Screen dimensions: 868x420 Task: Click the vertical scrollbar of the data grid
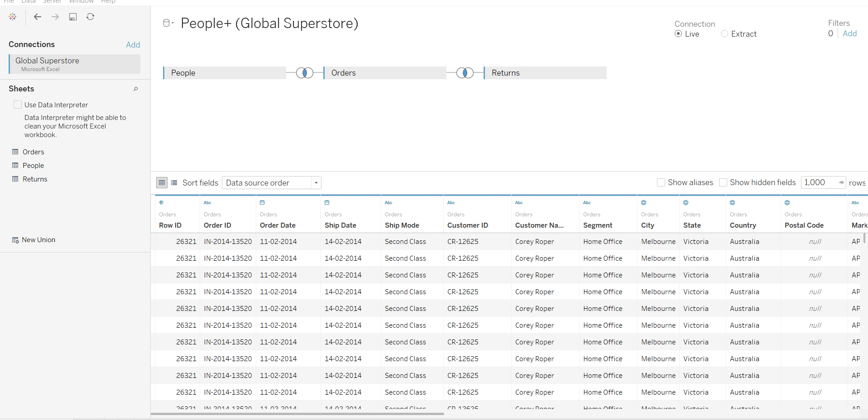tap(864, 238)
